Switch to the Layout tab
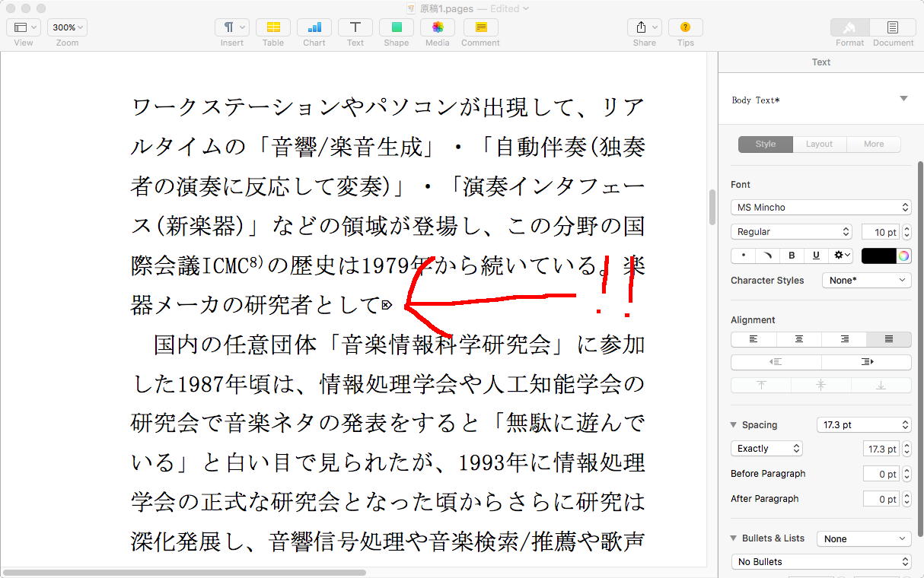Image resolution: width=924 pixels, height=578 pixels. pos(819,144)
